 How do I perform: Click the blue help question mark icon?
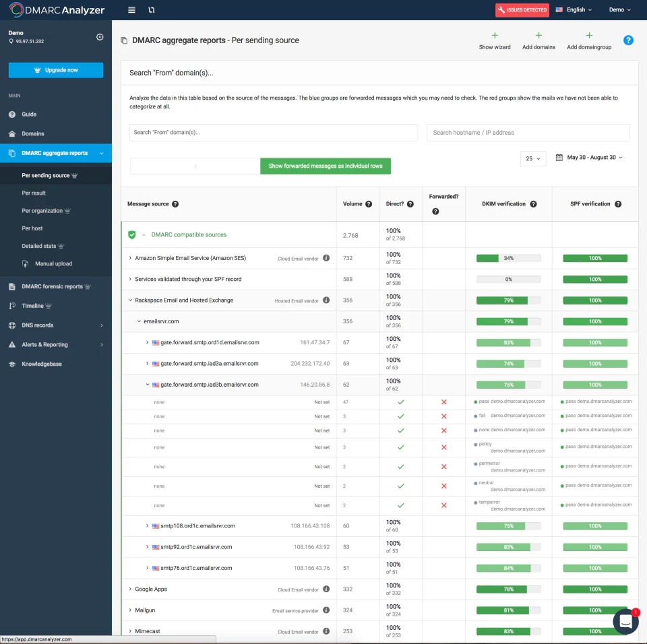pos(628,40)
